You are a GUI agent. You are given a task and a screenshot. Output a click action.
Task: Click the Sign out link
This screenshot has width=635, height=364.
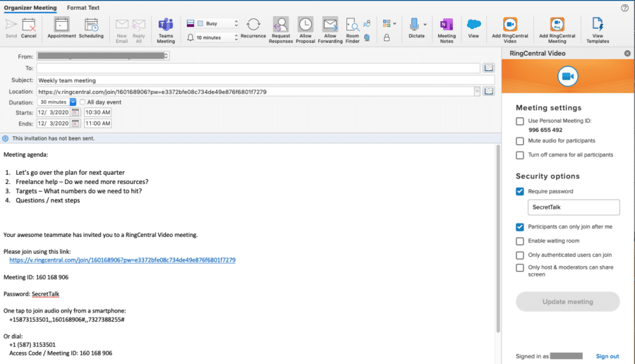[607, 356]
